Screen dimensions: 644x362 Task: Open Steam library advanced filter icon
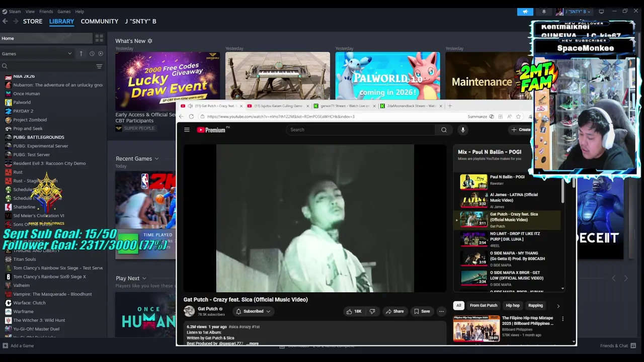click(99, 66)
